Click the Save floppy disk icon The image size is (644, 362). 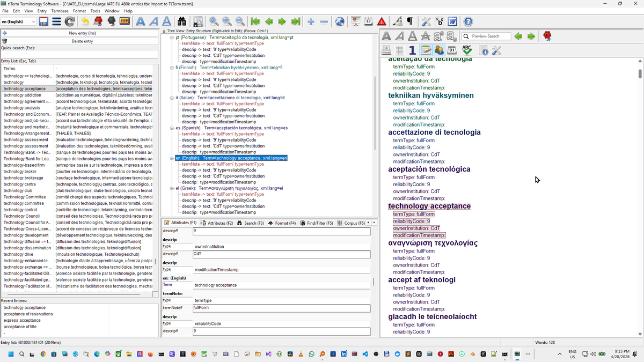point(43,21)
